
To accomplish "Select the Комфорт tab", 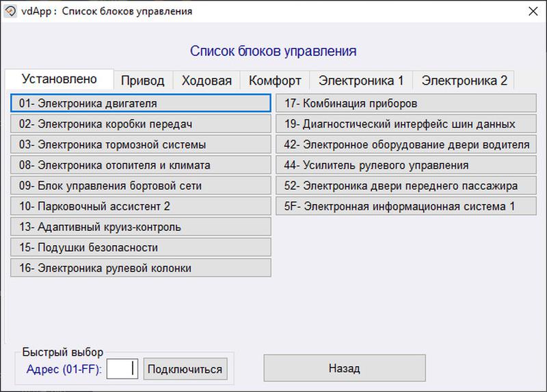I will pyautogui.click(x=275, y=81).
